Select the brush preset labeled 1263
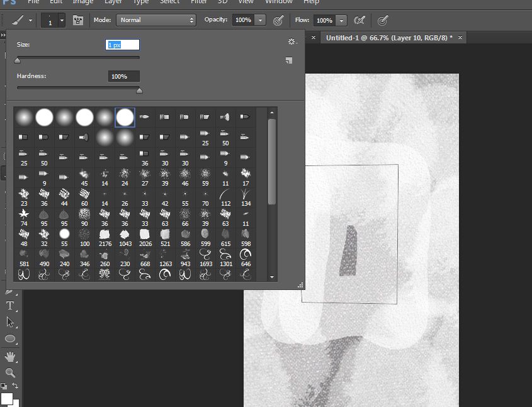532x407 pixels. pos(165,259)
